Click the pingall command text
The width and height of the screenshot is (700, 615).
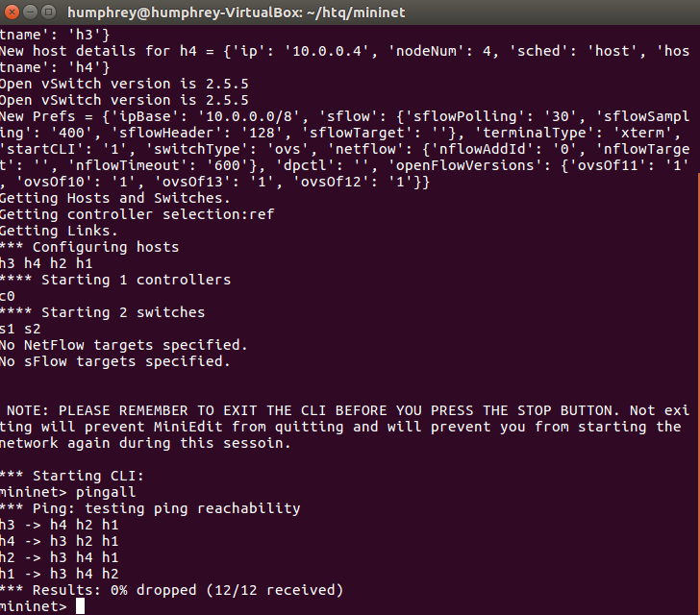tap(106, 492)
